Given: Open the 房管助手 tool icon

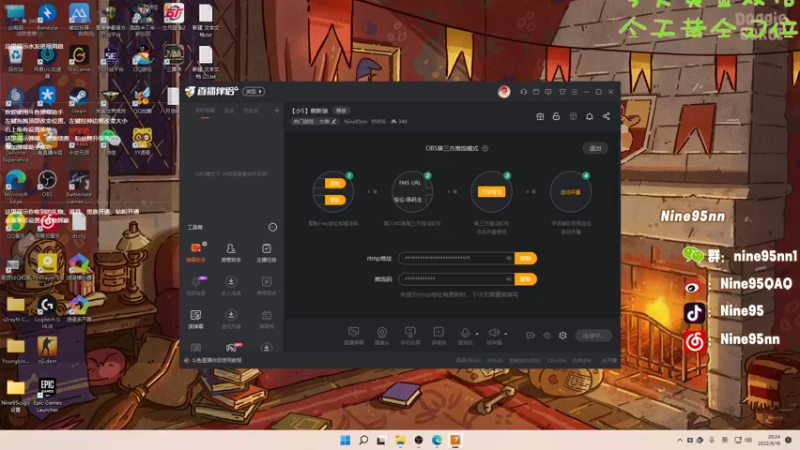Looking at the screenshot, I should [x=231, y=252].
